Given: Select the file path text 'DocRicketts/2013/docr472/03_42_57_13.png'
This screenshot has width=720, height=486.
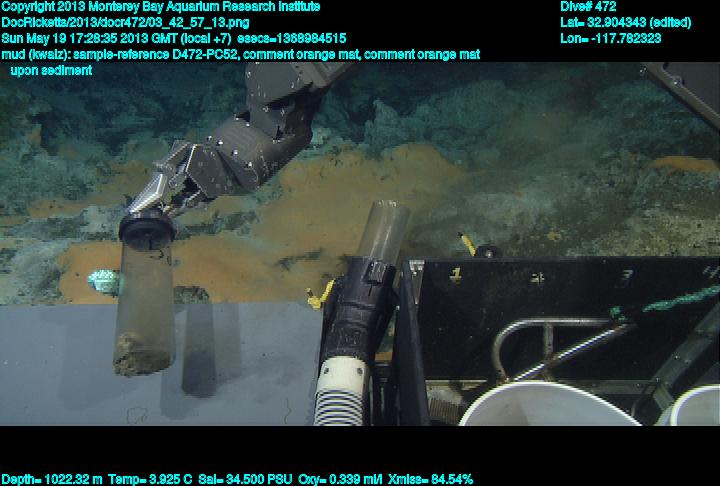Looking at the screenshot, I should (x=125, y=23).
